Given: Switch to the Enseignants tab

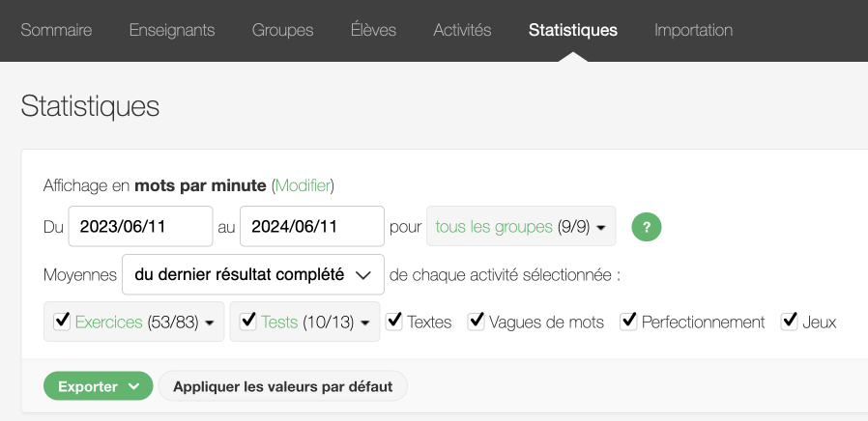Looking at the screenshot, I should tap(172, 30).
